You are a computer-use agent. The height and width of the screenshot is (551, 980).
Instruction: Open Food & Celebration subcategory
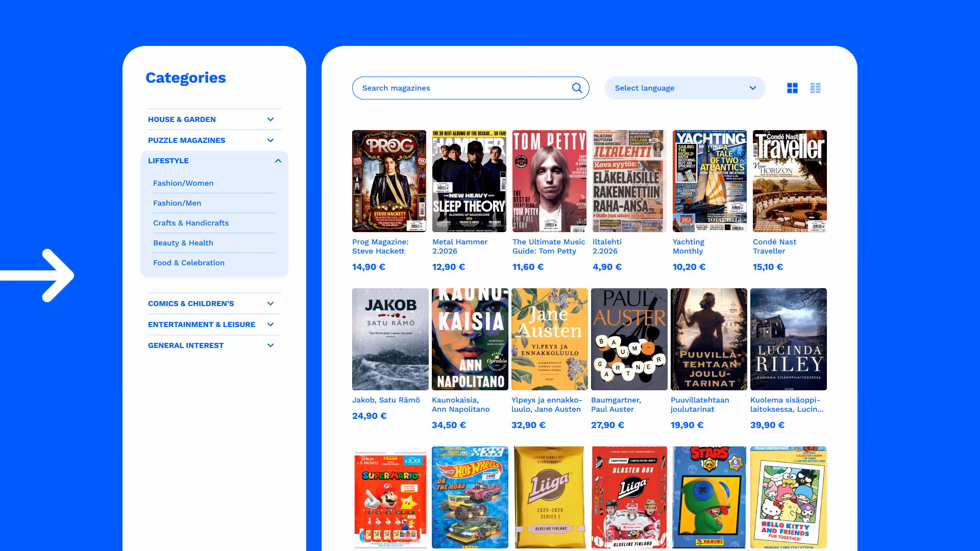[x=189, y=263]
